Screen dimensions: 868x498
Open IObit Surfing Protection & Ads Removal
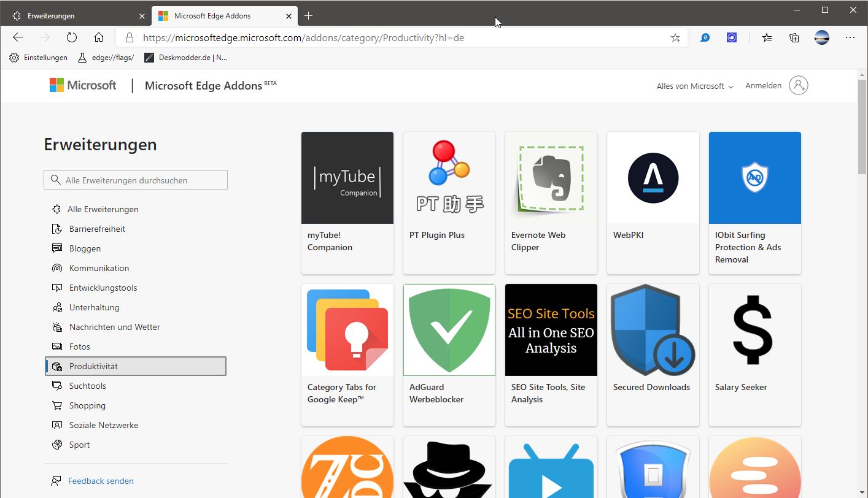(755, 203)
